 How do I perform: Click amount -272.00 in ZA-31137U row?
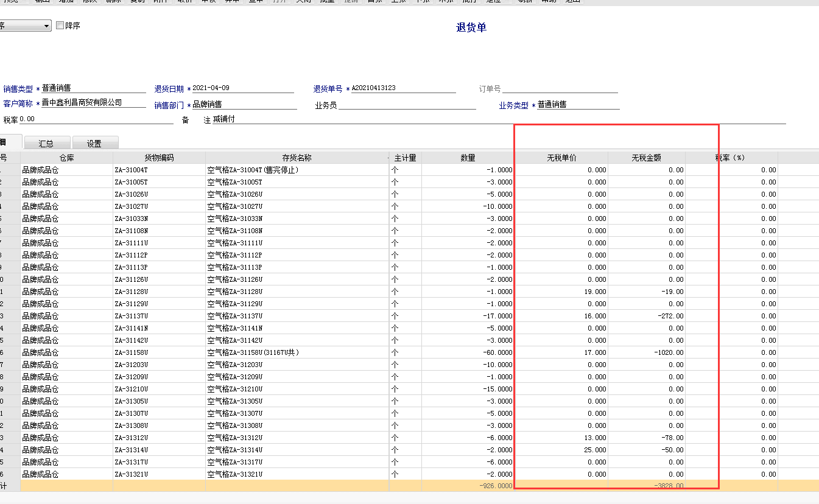pyautogui.click(x=647, y=316)
